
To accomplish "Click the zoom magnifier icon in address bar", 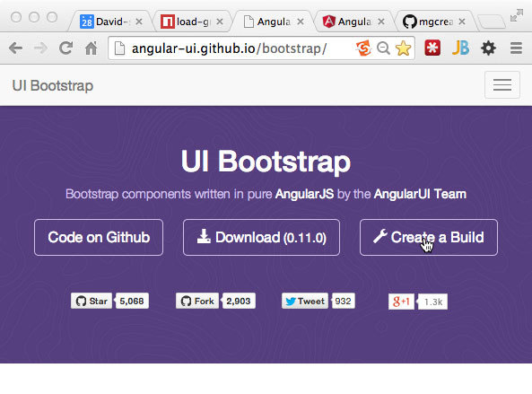I will coord(383,48).
